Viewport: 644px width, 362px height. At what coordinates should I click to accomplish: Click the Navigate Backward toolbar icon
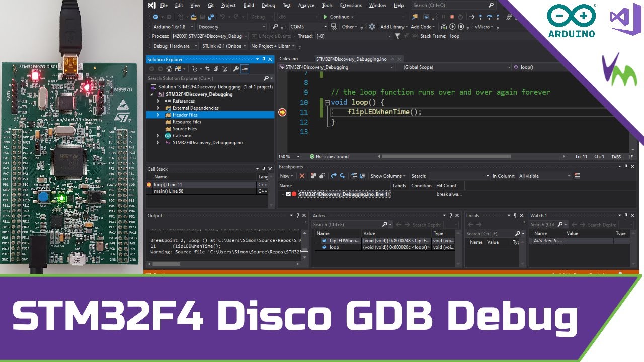click(x=155, y=17)
